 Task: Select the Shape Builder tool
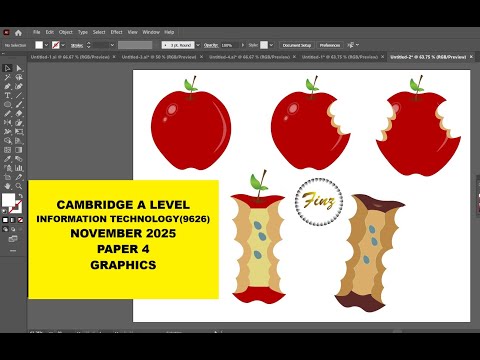(7, 141)
